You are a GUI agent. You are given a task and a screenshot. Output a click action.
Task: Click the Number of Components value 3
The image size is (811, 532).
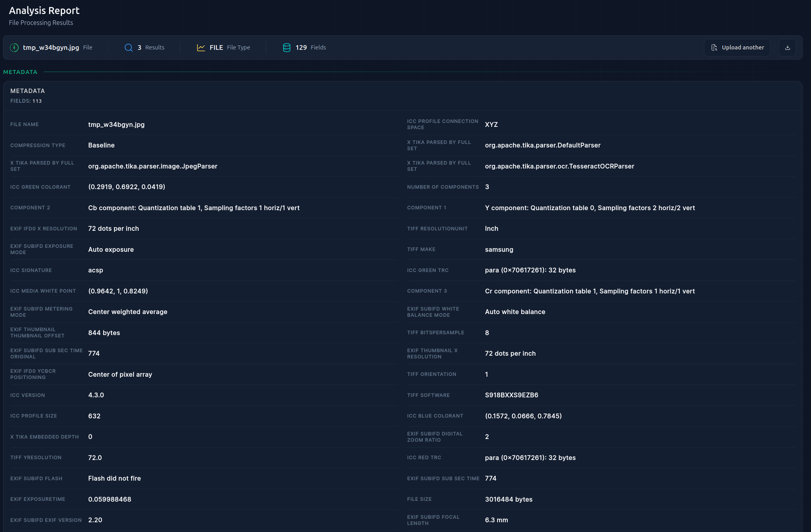coord(487,187)
